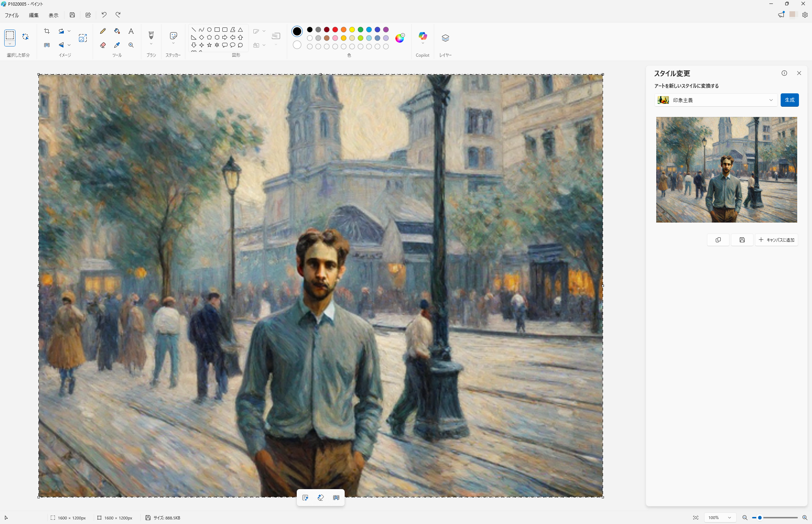Click the generated style preview thumbnail
The height and width of the screenshot is (524, 812).
pyautogui.click(x=726, y=170)
